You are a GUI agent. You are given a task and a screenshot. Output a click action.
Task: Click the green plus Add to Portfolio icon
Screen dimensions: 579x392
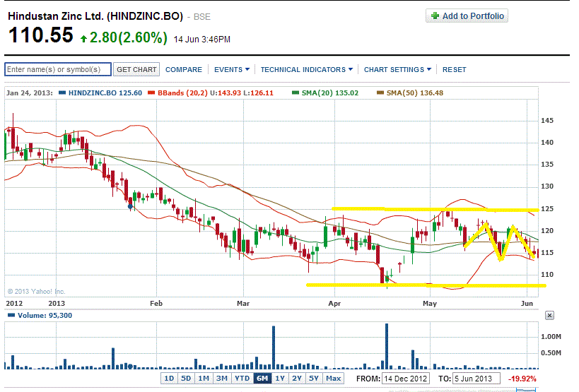click(435, 16)
